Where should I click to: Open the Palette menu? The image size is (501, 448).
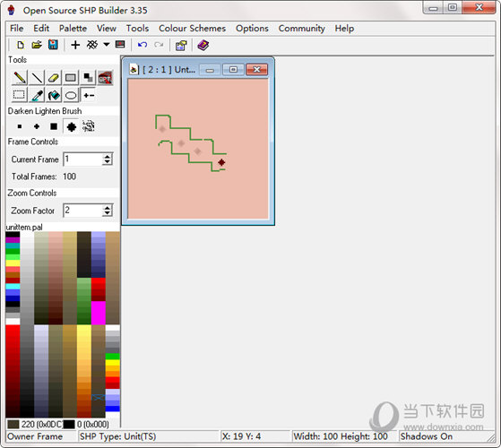click(73, 29)
